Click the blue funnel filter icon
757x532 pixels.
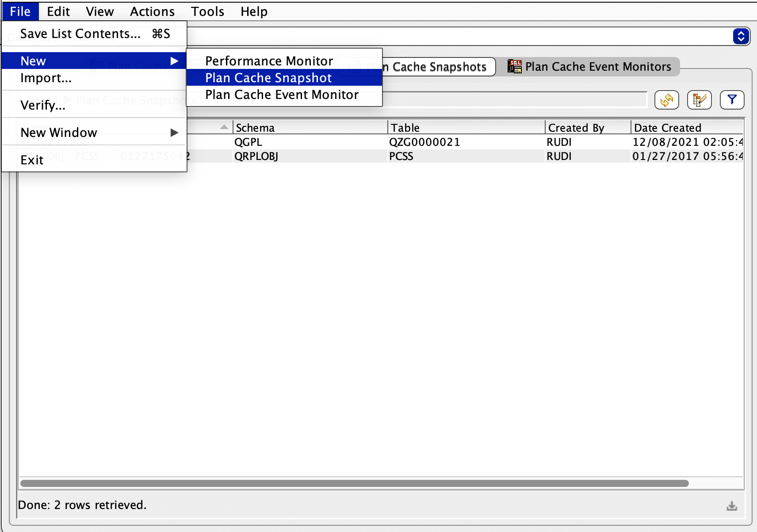click(732, 100)
